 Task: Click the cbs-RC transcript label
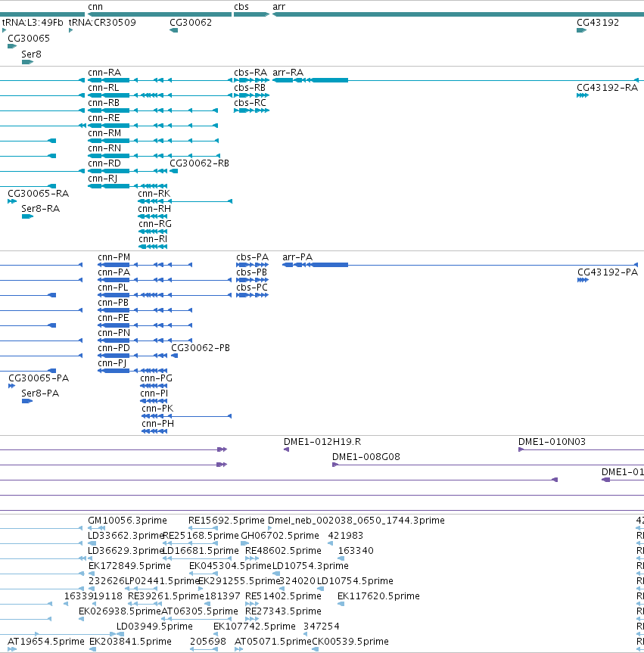point(250,102)
